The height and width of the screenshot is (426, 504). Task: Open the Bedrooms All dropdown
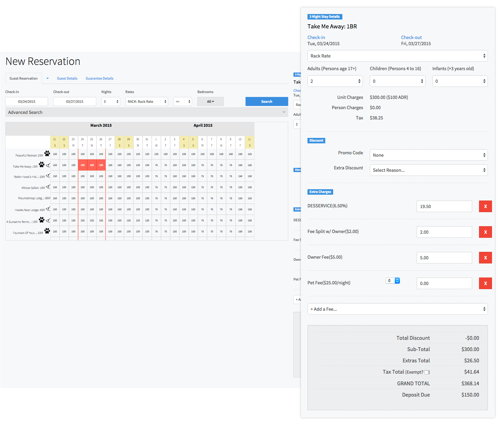point(210,102)
